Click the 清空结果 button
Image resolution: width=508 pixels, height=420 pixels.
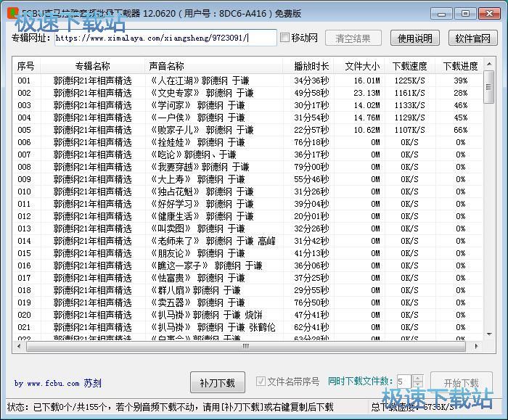pos(353,38)
